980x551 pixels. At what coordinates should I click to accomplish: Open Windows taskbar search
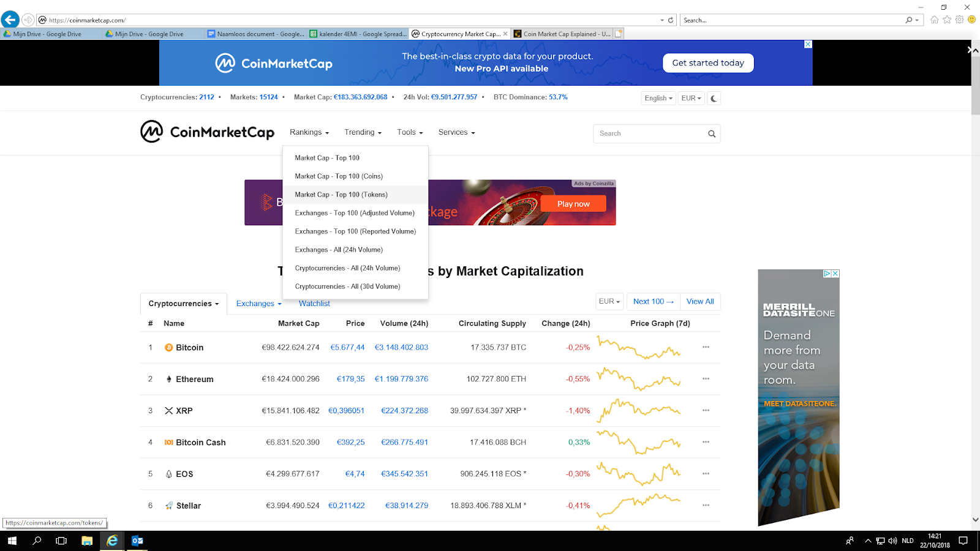(x=37, y=541)
